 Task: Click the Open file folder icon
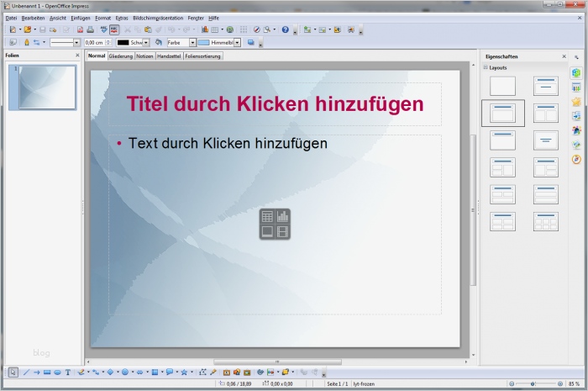tap(28, 29)
